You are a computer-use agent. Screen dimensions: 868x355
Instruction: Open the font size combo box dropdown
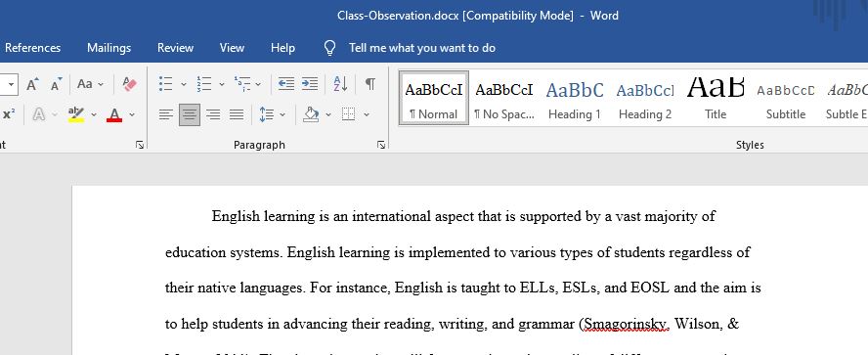[12, 84]
